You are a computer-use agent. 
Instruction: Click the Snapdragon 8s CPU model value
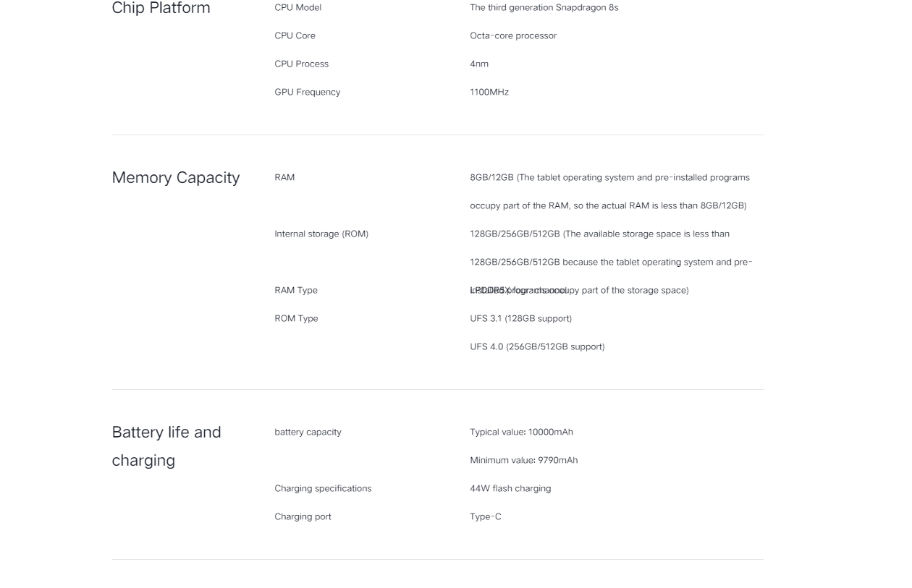tap(544, 7)
